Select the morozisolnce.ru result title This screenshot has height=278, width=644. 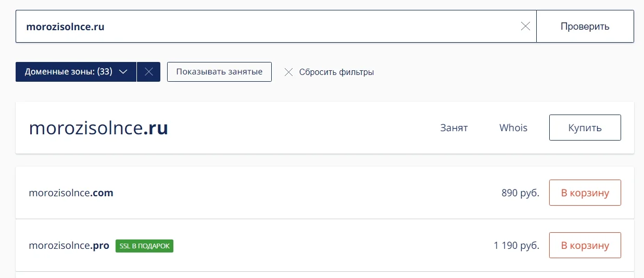pos(98,128)
